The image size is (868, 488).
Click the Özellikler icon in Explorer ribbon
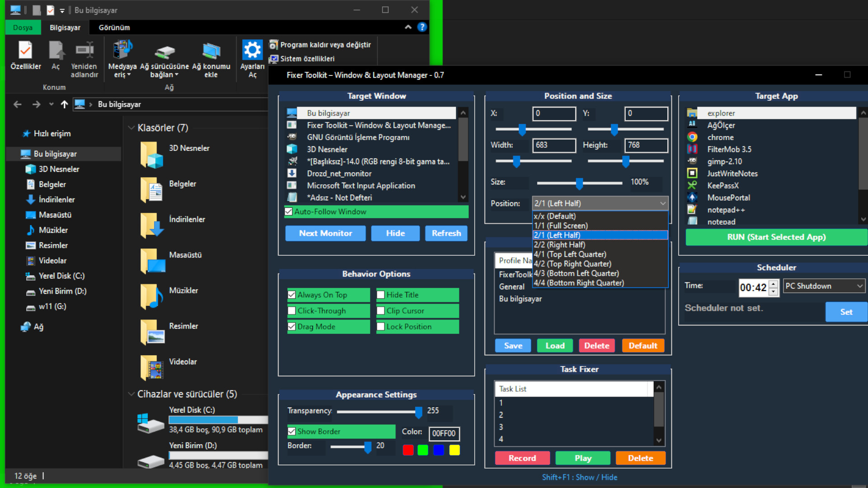[25, 50]
